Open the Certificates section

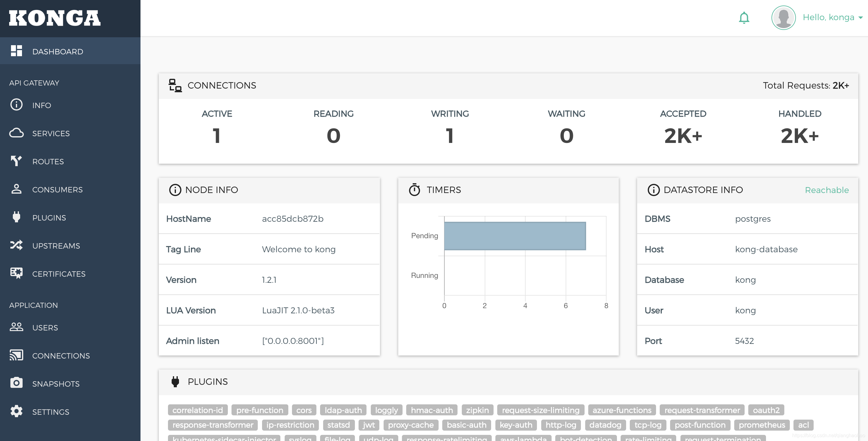(58, 273)
